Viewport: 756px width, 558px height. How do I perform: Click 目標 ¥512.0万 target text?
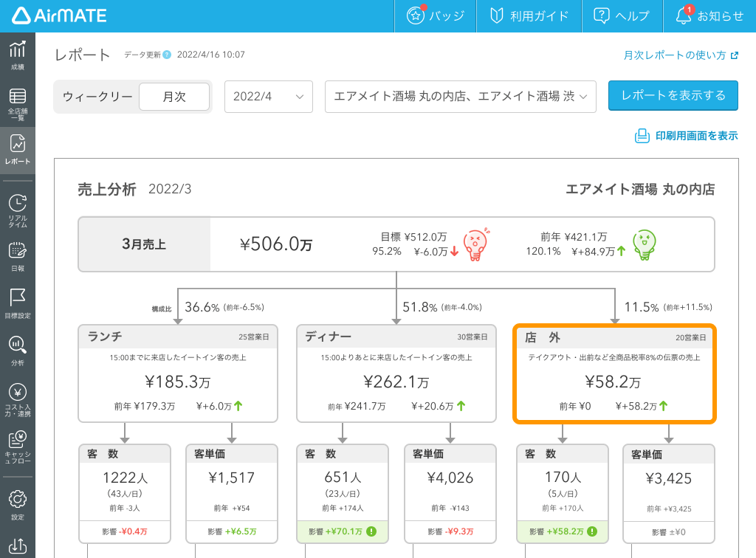[x=413, y=237]
